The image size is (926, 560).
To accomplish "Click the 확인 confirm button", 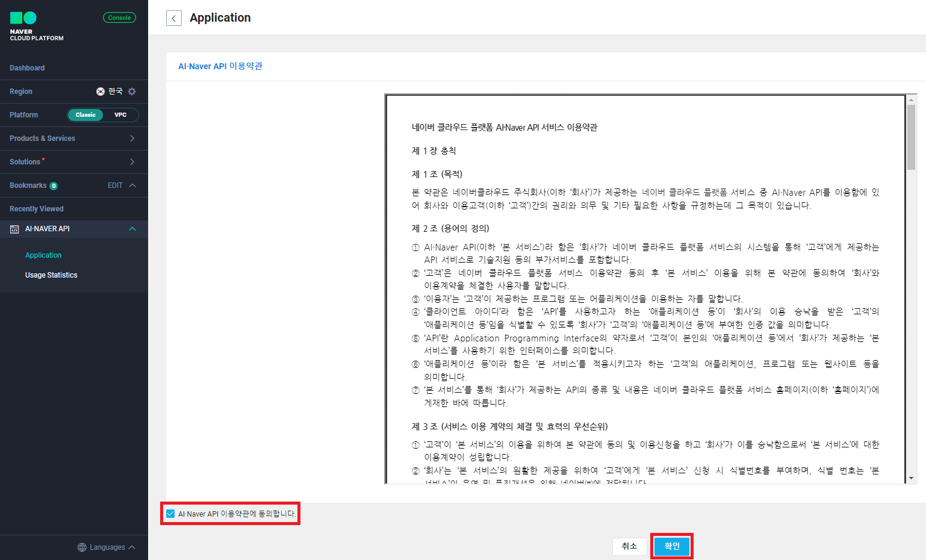I will [672, 546].
